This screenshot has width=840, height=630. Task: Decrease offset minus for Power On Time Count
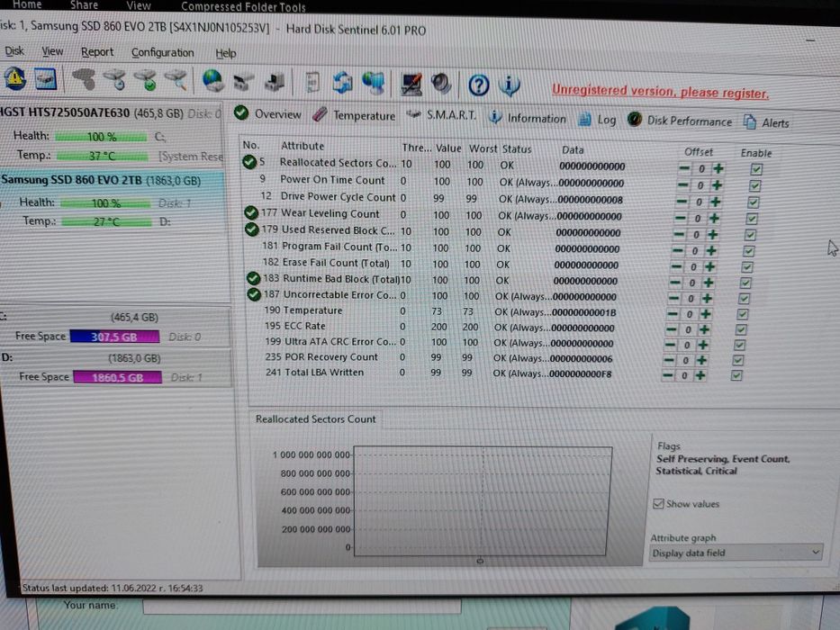pos(682,185)
